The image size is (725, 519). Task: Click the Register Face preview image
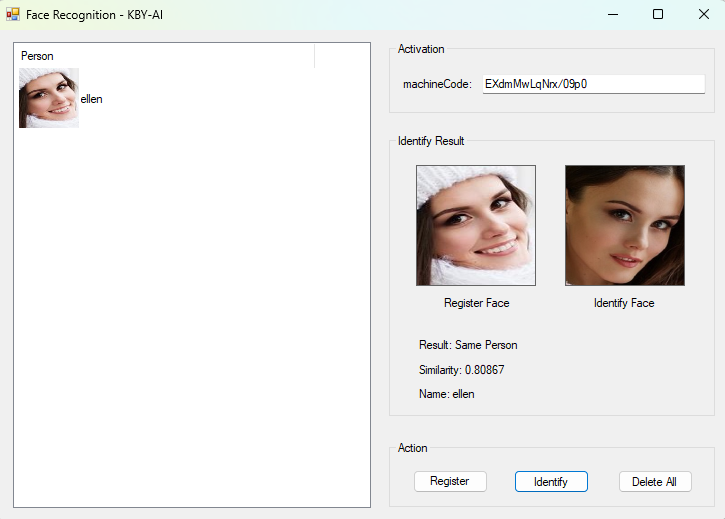[476, 226]
